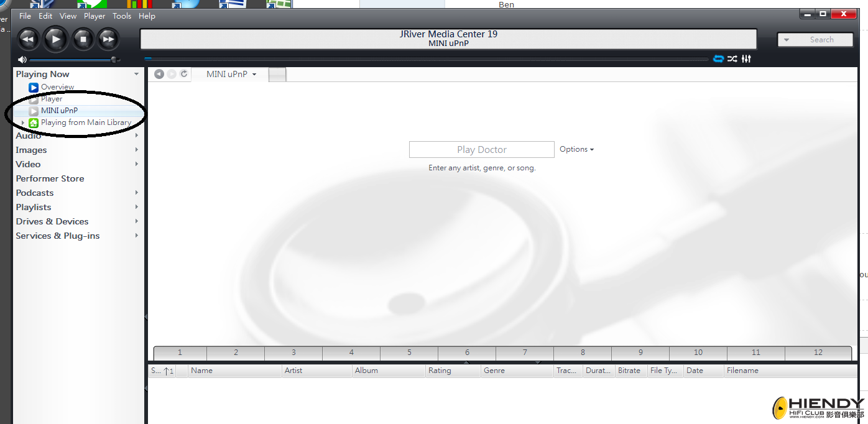Sort by the Name column header
The image size is (868, 424).
[x=235, y=371]
